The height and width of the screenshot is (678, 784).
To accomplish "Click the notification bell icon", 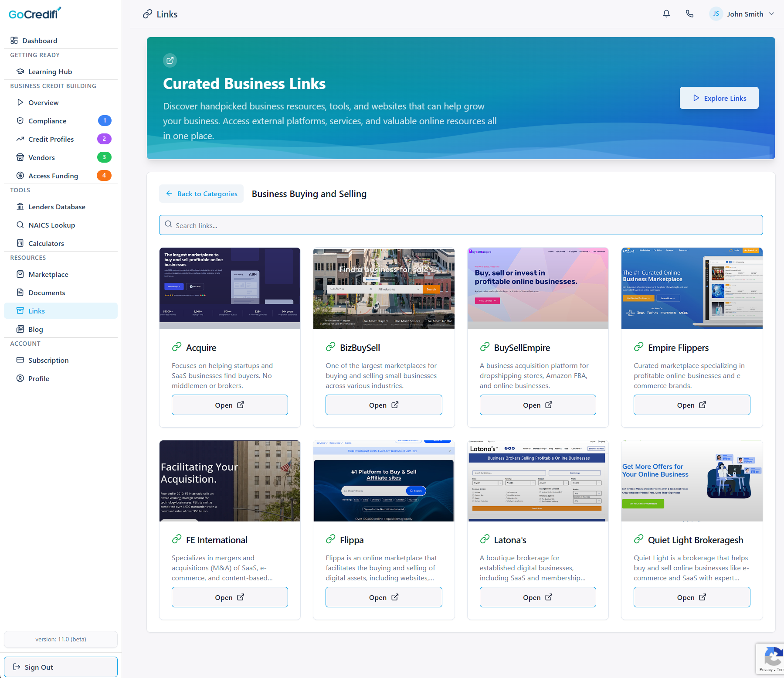I will click(x=666, y=14).
